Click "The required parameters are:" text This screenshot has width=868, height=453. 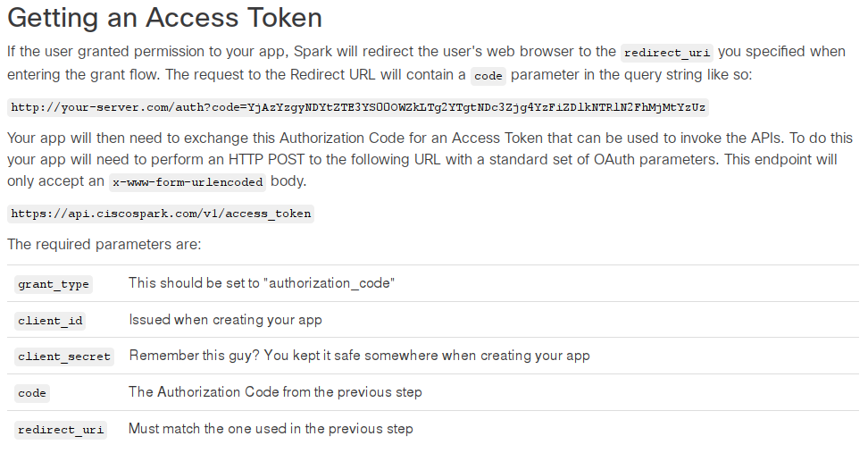pyautogui.click(x=104, y=243)
